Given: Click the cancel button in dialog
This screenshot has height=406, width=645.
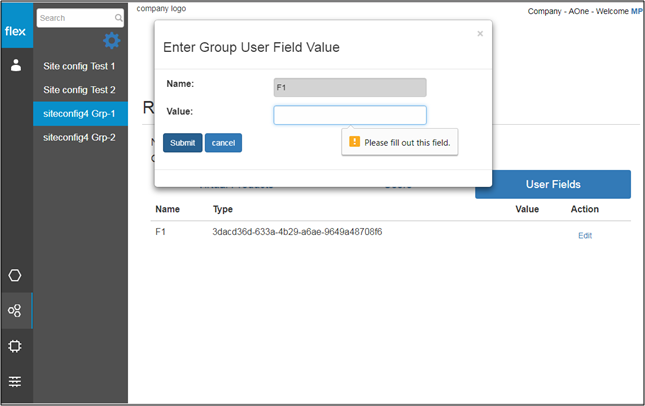Looking at the screenshot, I should [x=223, y=143].
